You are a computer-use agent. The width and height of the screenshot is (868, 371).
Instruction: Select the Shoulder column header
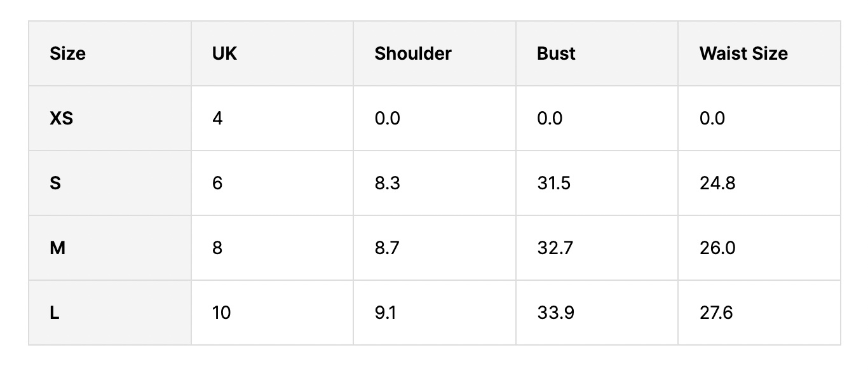[412, 53]
